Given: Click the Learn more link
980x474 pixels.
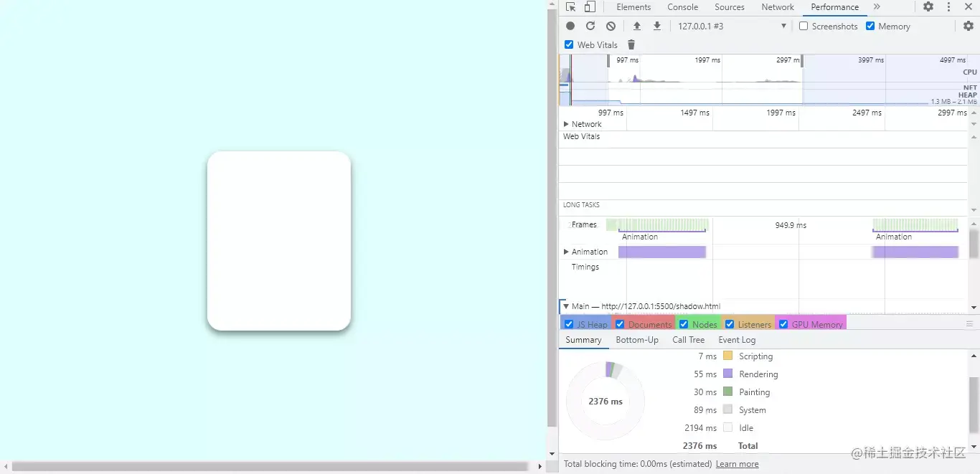Looking at the screenshot, I should click(x=737, y=464).
